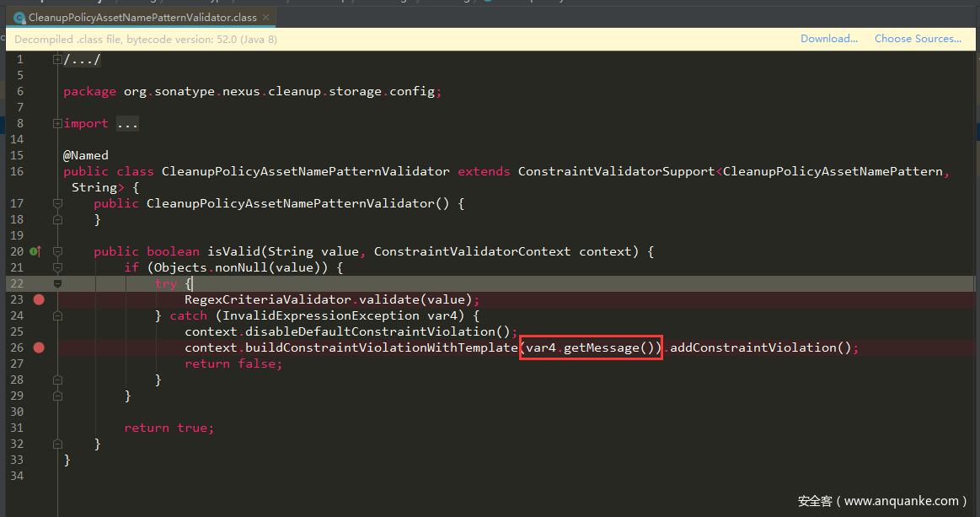This screenshot has height=517, width=980.
Task: Click ConstraintValidatorSupport in the class declaration
Action: pyautogui.click(x=616, y=171)
